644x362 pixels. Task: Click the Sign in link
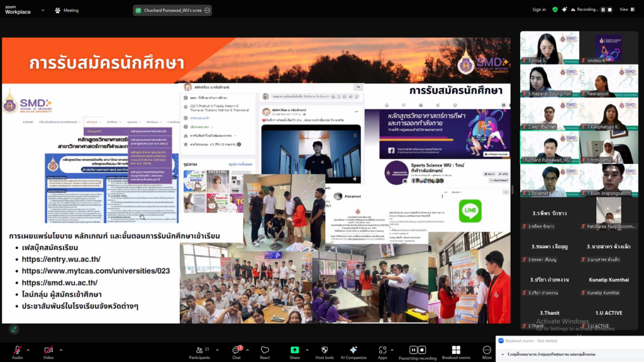539,9
